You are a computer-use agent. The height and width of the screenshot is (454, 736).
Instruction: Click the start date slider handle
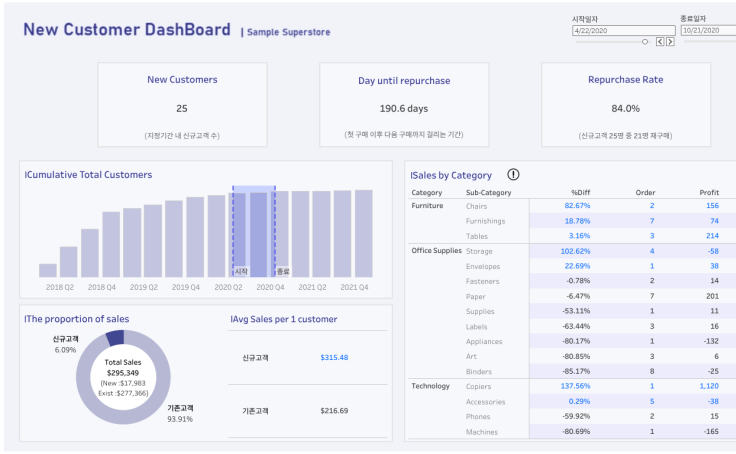click(x=645, y=42)
